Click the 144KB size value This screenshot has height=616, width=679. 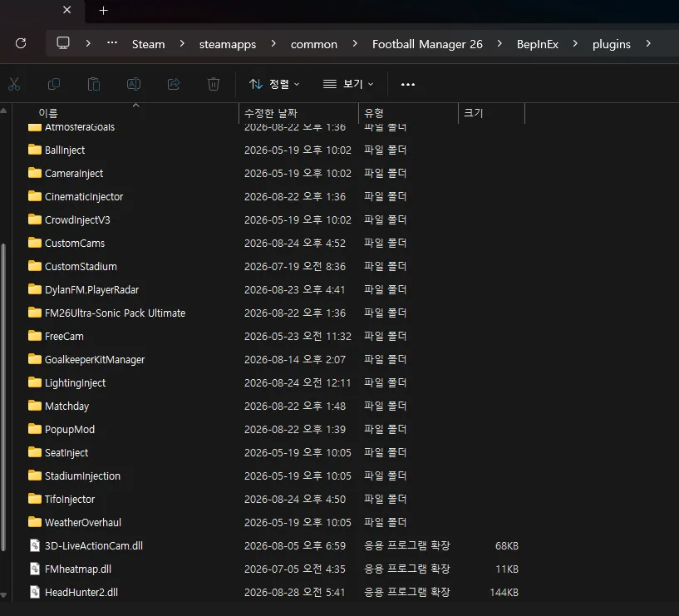click(x=504, y=592)
